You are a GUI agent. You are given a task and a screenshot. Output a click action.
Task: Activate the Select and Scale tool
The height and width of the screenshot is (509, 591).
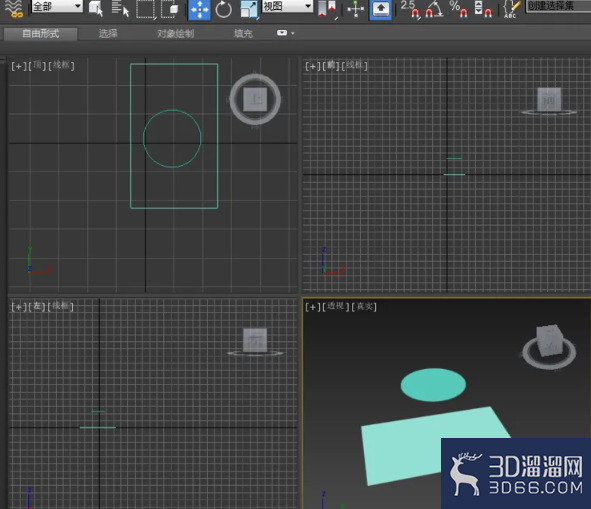pos(249,9)
